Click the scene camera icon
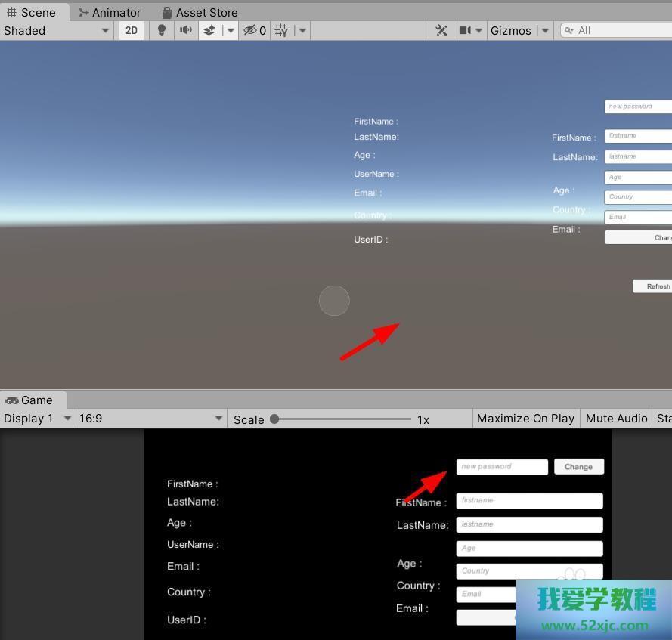Viewport: 672px width, 640px height. [465, 30]
